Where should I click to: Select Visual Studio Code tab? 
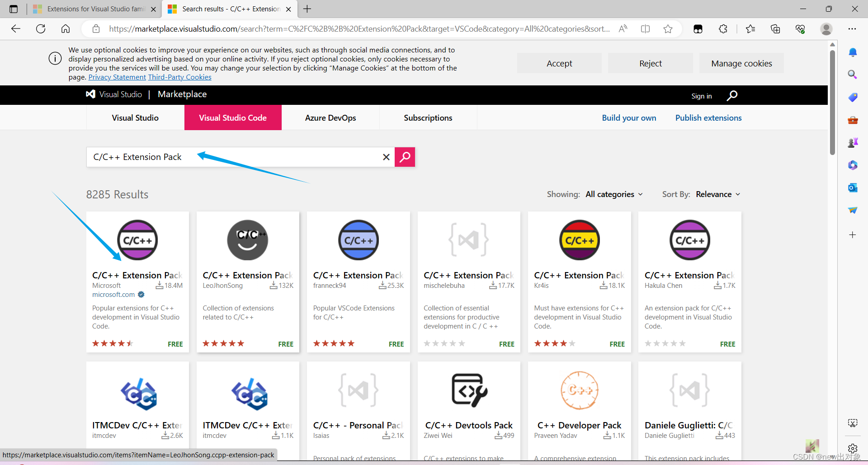click(233, 117)
